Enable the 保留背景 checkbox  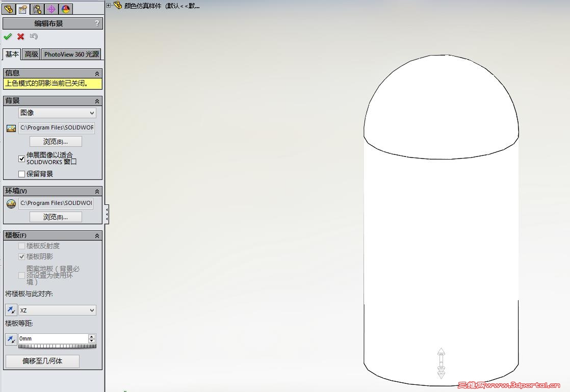(x=21, y=174)
